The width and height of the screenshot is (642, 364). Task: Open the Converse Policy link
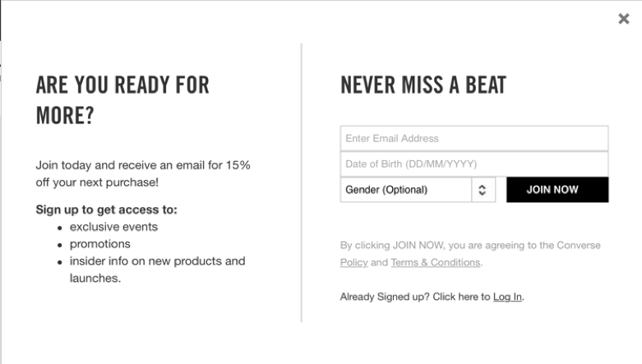tap(353, 263)
